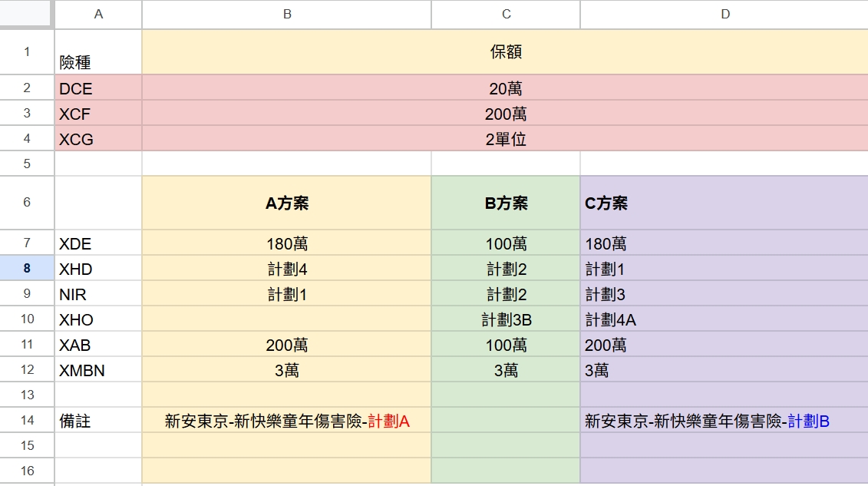Select column C header
This screenshot has width=868, height=486.
(x=506, y=14)
